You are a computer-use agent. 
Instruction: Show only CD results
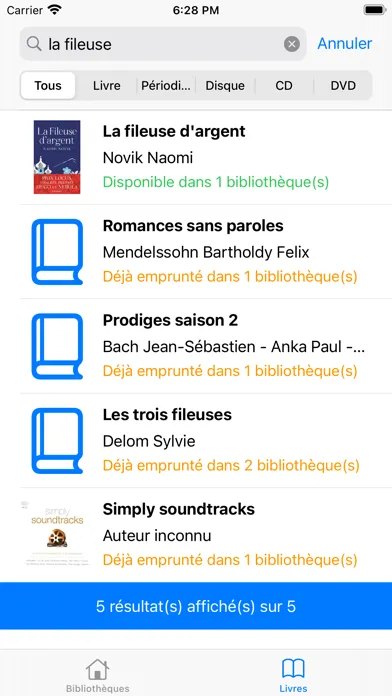click(x=284, y=86)
